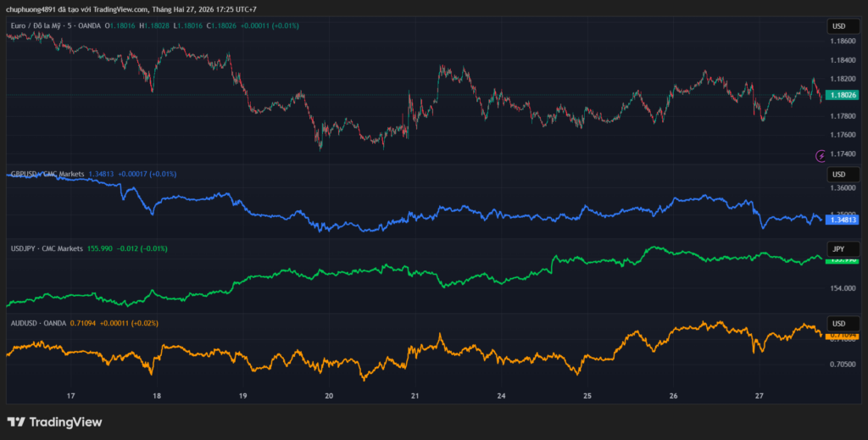Screen dimensions: 868x440
Task: Select the AUDUSD · OANDA legend
Action: (37, 323)
